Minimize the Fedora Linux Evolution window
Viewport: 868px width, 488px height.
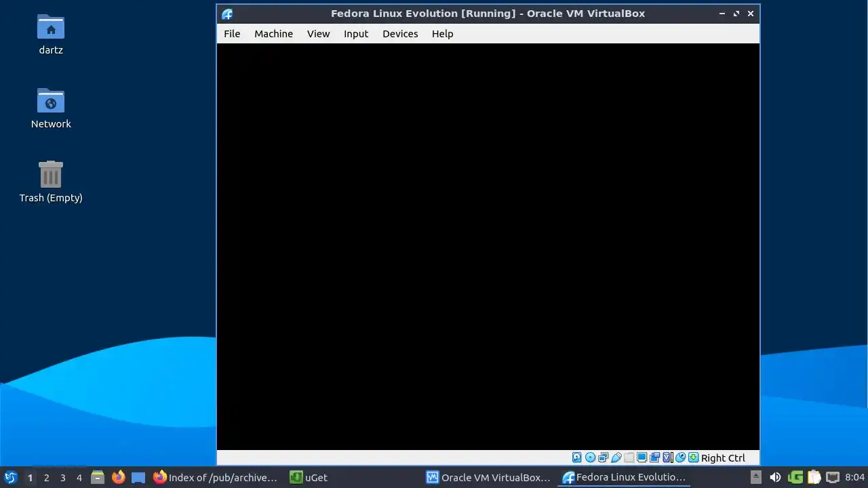pyautogui.click(x=722, y=14)
